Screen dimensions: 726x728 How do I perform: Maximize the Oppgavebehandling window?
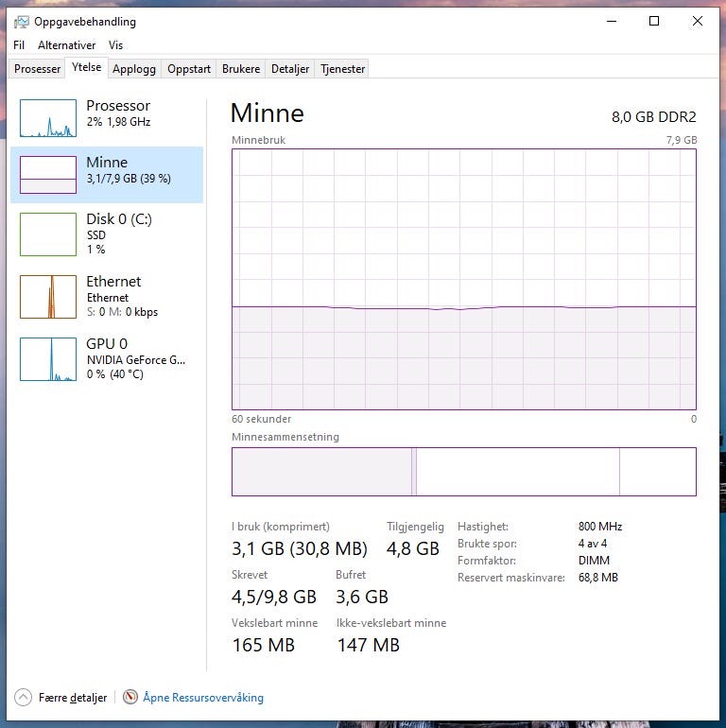[654, 22]
